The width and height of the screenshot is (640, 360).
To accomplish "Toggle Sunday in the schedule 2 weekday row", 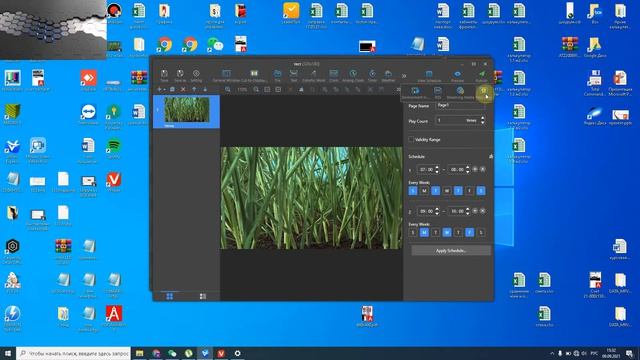I will pos(413,232).
